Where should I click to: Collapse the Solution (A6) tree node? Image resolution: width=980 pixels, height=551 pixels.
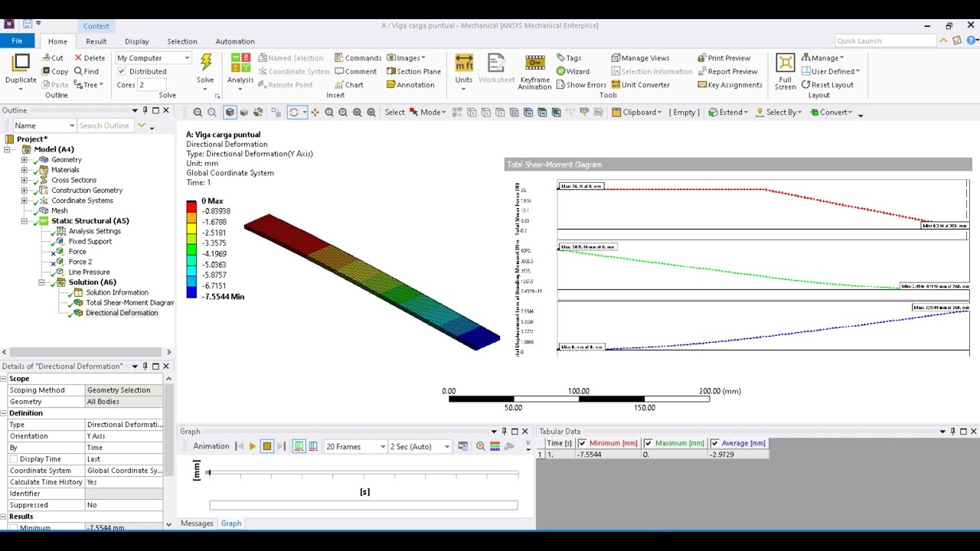point(42,282)
